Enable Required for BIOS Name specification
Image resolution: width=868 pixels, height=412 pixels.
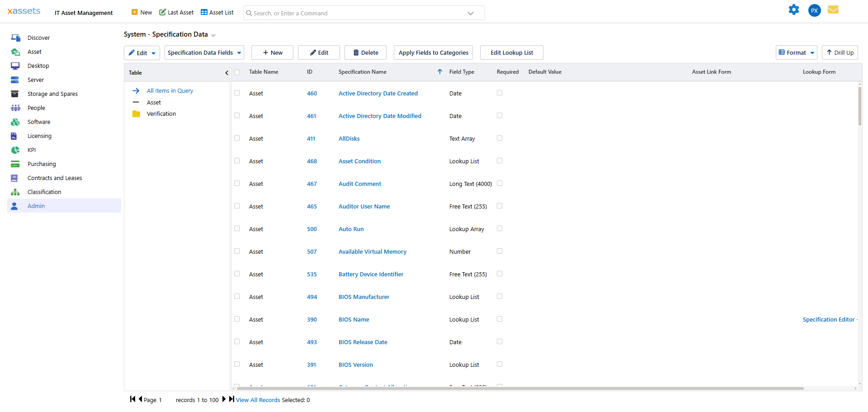point(500,319)
